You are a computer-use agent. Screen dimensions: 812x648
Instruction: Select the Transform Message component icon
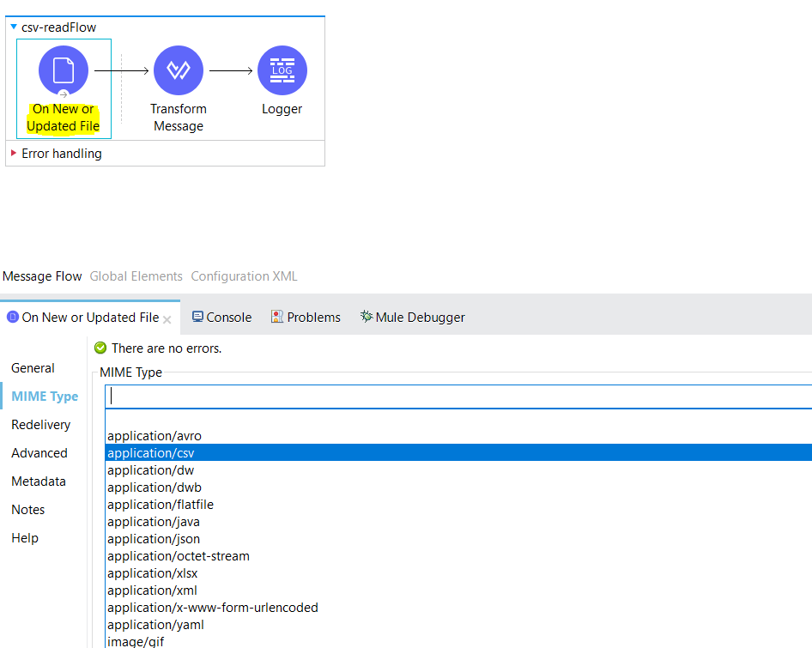(178, 70)
